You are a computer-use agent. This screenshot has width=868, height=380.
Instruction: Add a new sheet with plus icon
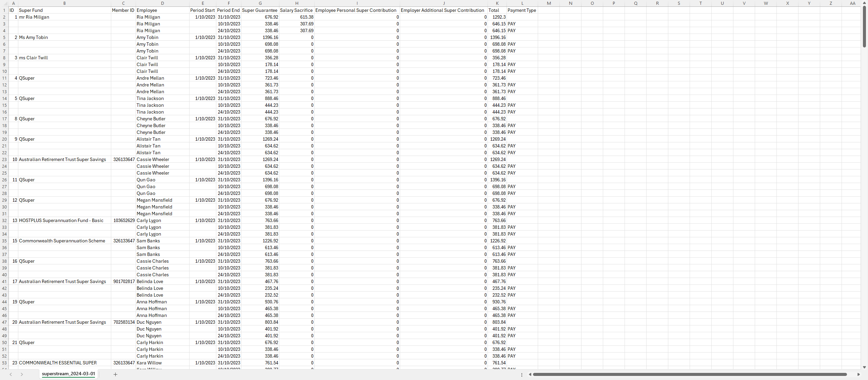[x=115, y=374]
